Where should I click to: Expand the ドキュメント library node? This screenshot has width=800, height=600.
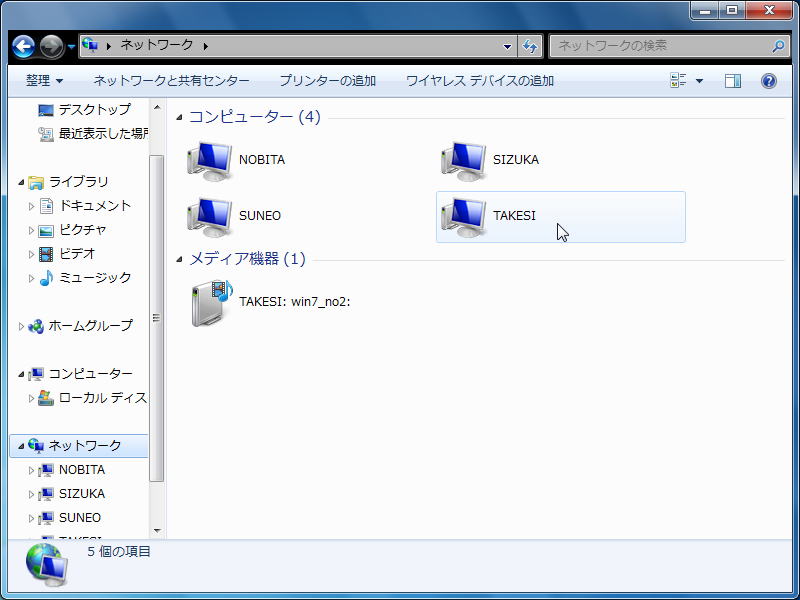click(31, 206)
